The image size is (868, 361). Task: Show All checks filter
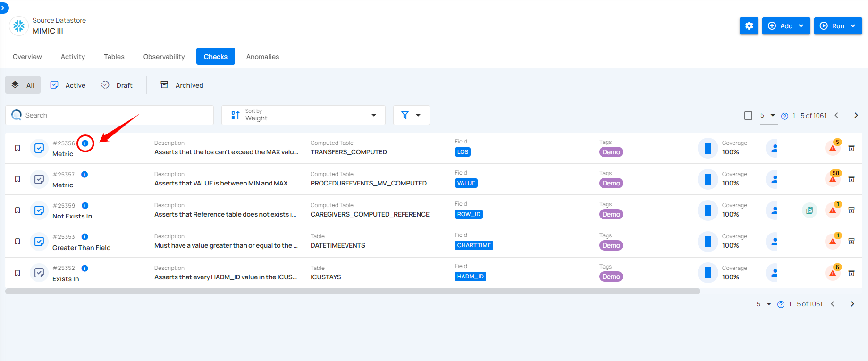click(23, 85)
